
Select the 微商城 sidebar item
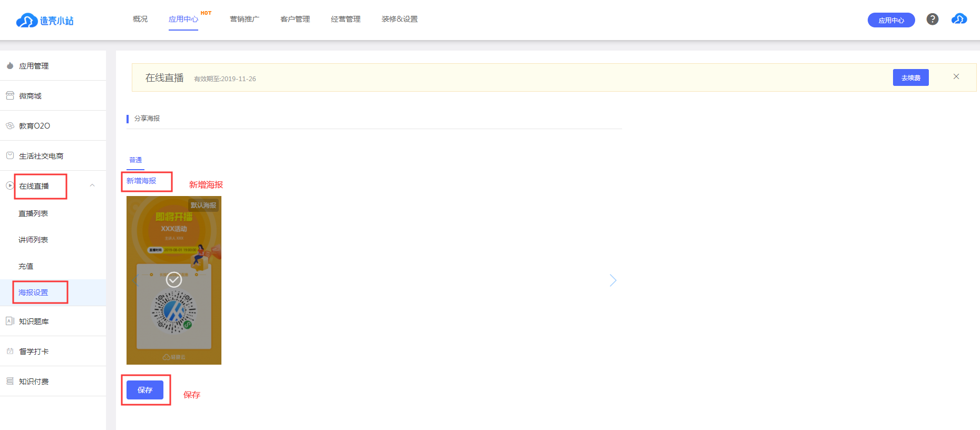coord(53,95)
